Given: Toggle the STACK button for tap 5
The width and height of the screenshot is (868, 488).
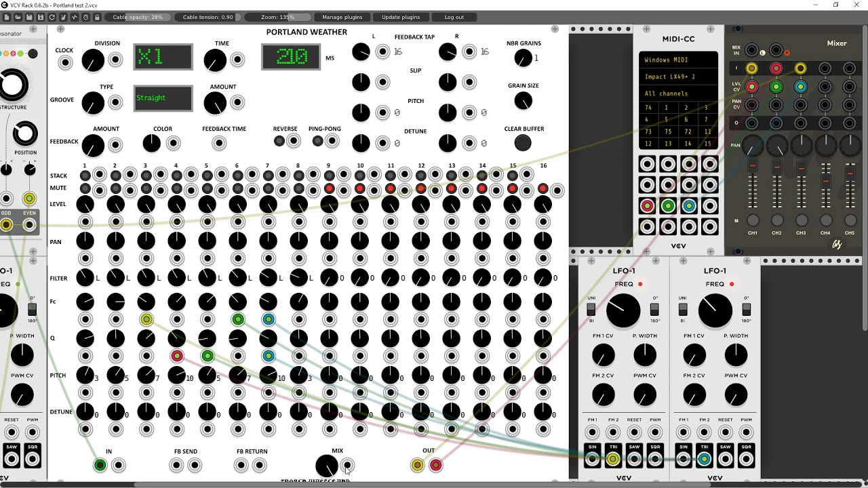Looking at the screenshot, I should pos(207,175).
